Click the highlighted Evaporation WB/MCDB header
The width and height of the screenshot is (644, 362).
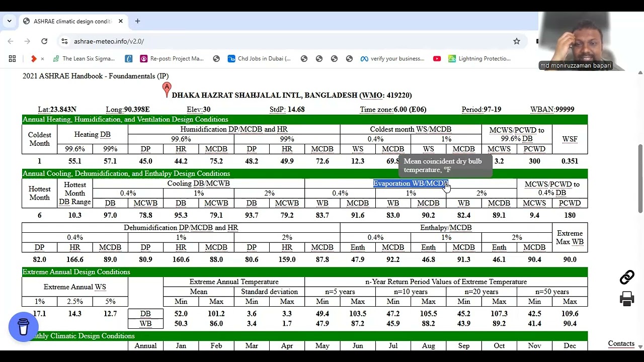coord(410,184)
